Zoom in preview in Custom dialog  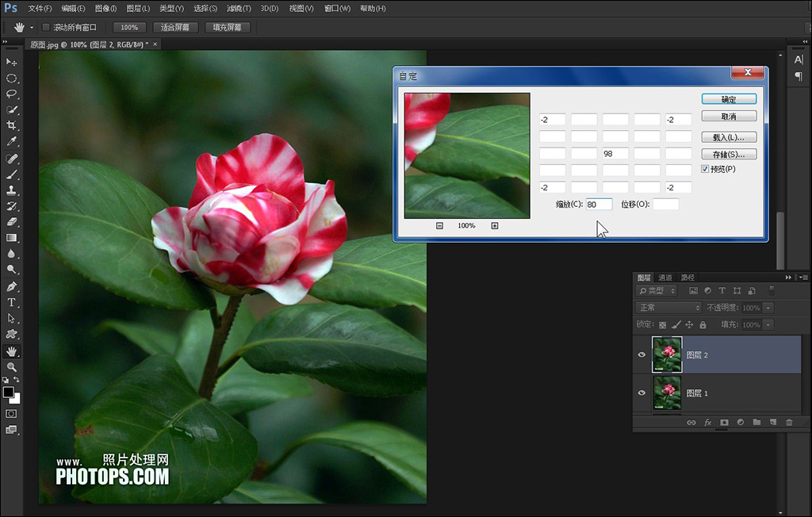[x=495, y=226]
